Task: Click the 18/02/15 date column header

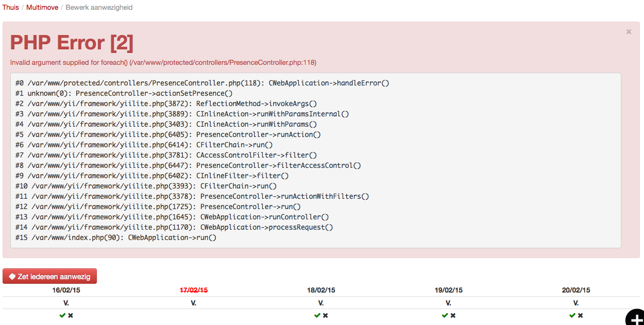Action: (x=321, y=290)
